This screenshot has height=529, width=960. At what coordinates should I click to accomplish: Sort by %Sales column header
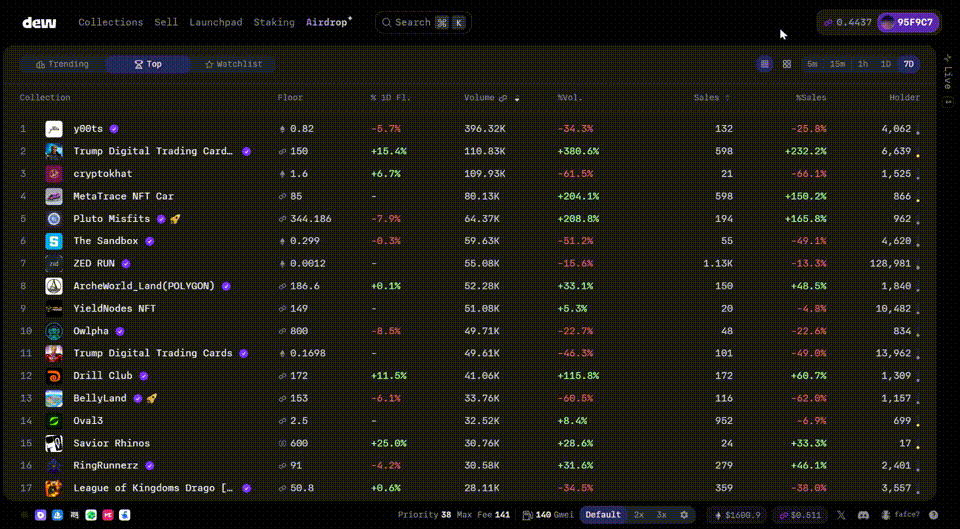(x=811, y=97)
